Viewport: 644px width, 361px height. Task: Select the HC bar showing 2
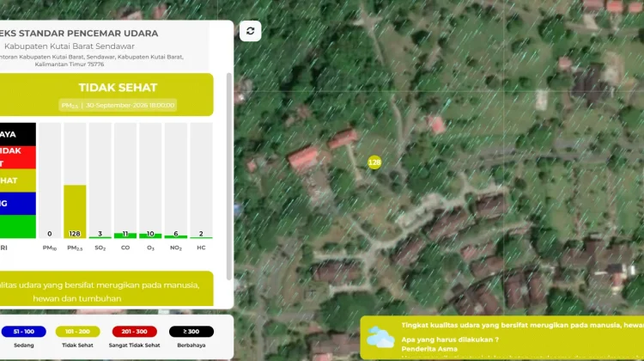tap(201, 180)
